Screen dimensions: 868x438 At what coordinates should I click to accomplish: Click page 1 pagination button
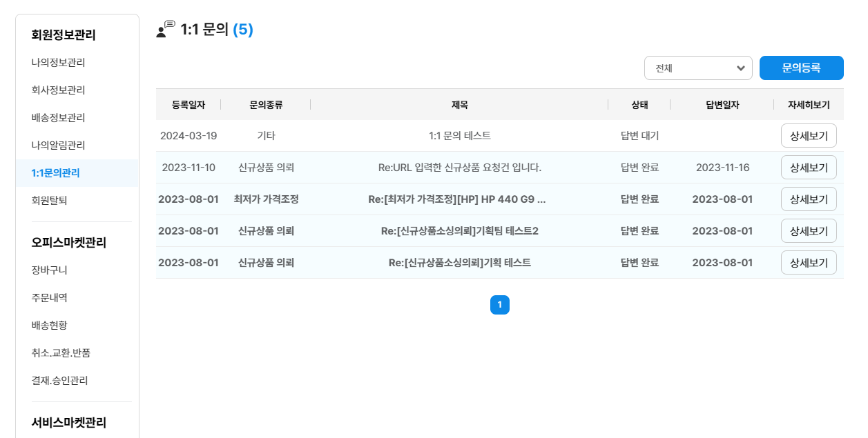[x=500, y=305]
